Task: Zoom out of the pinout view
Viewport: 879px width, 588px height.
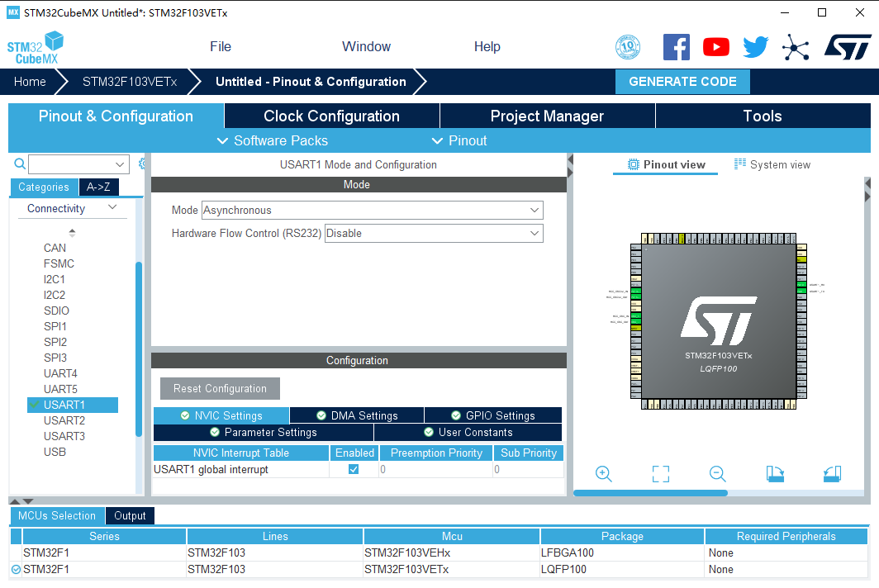Action: (718, 474)
